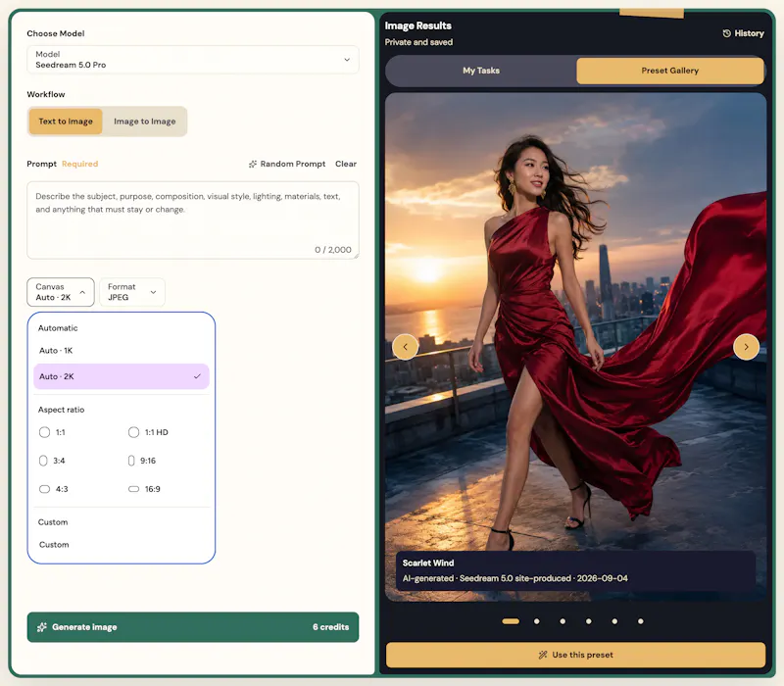Click the checkmark beside Auto · 2K
Screen dimensions: 784x686
point(198,376)
